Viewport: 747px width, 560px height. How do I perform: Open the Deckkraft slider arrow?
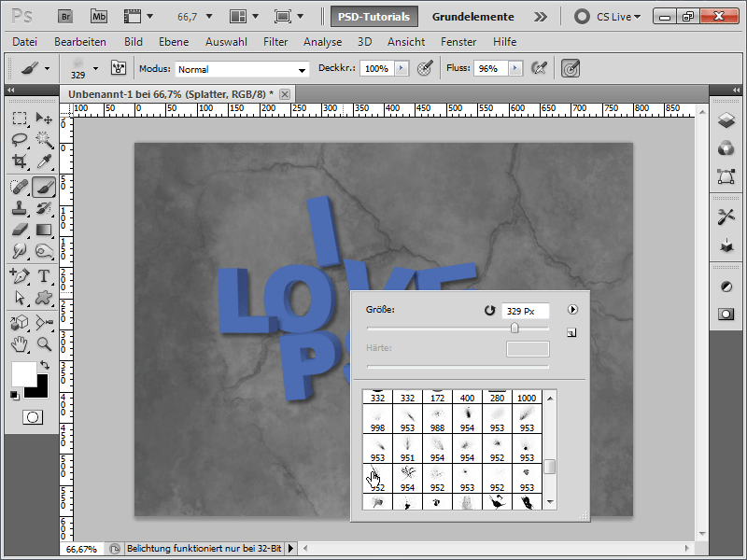click(402, 68)
